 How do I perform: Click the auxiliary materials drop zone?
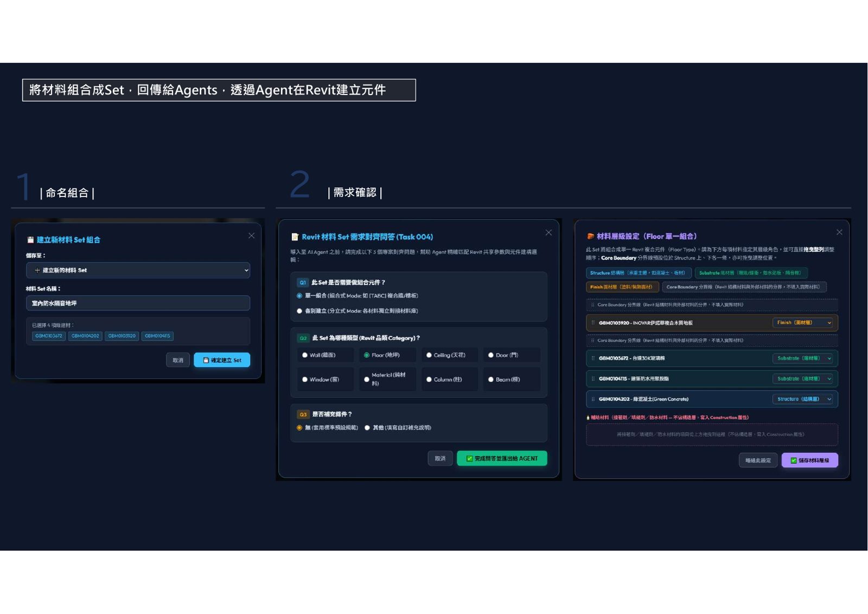click(712, 434)
